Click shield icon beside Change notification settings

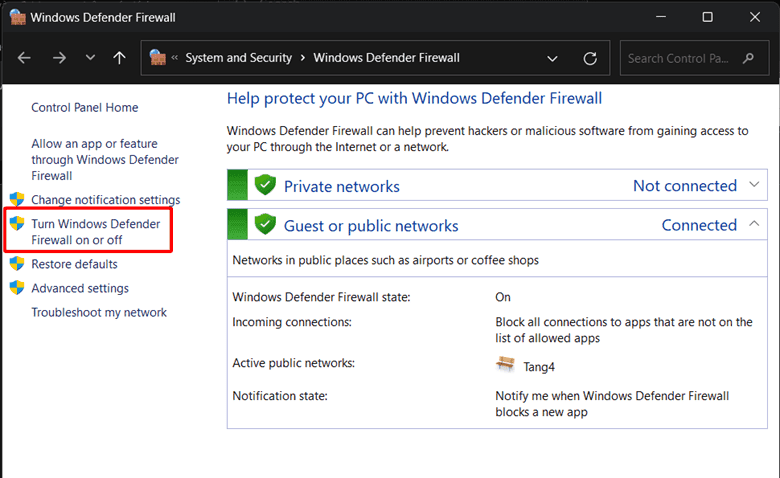(x=17, y=199)
